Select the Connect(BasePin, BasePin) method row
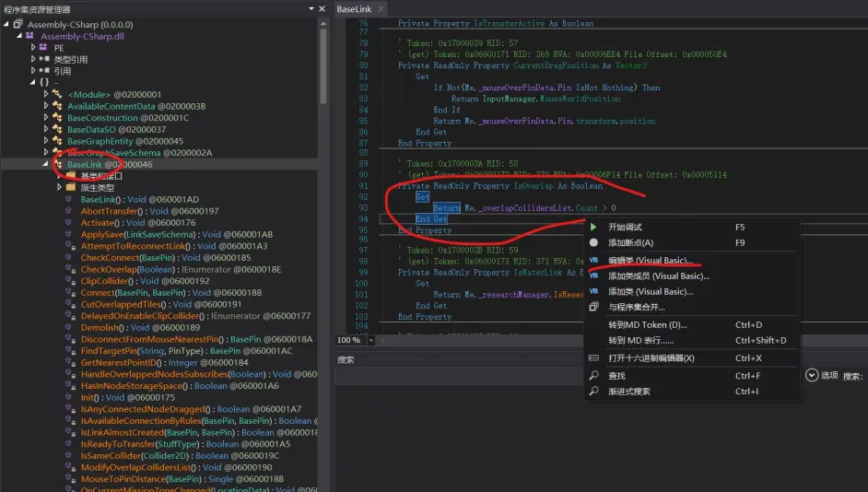The width and height of the screenshot is (868, 492). point(171,292)
